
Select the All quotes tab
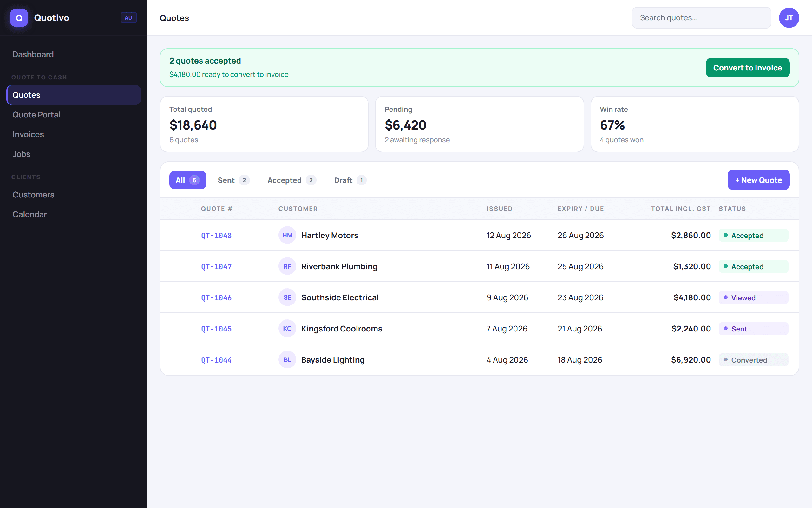187,180
